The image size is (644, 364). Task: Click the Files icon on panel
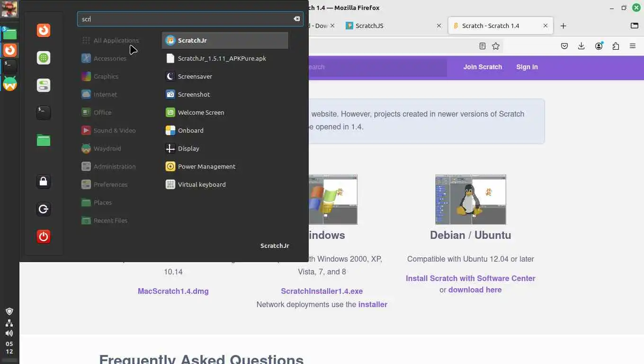[9, 33]
